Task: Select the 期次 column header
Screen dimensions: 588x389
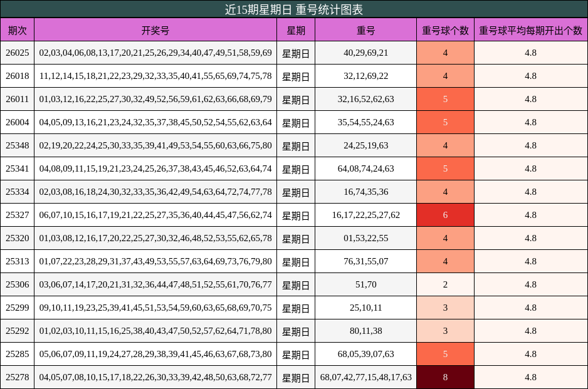Action: 18,29
